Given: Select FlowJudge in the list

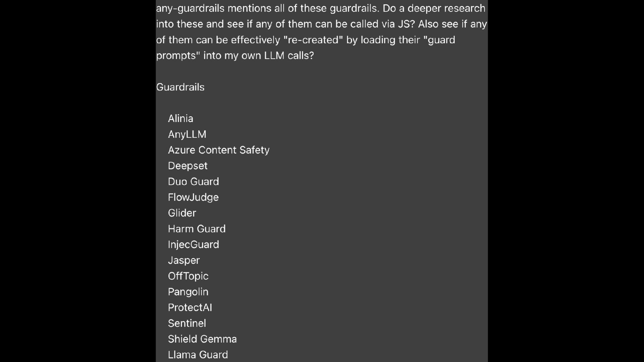Looking at the screenshot, I should [193, 197].
